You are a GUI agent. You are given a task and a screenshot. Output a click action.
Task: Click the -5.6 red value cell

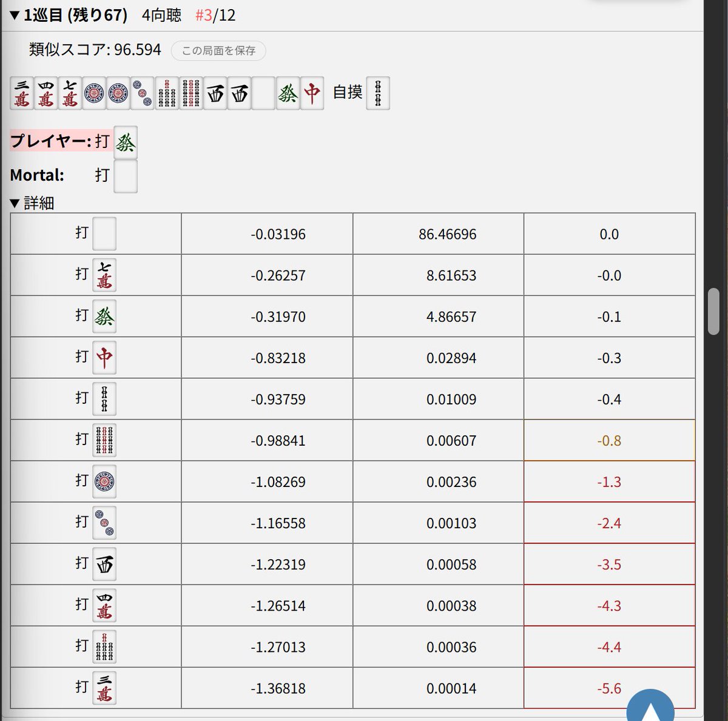(x=609, y=688)
